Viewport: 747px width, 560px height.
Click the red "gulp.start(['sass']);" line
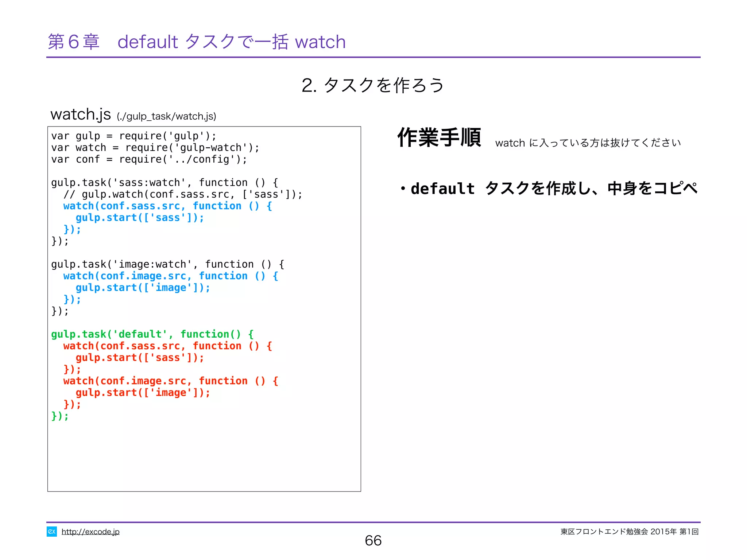point(140,358)
